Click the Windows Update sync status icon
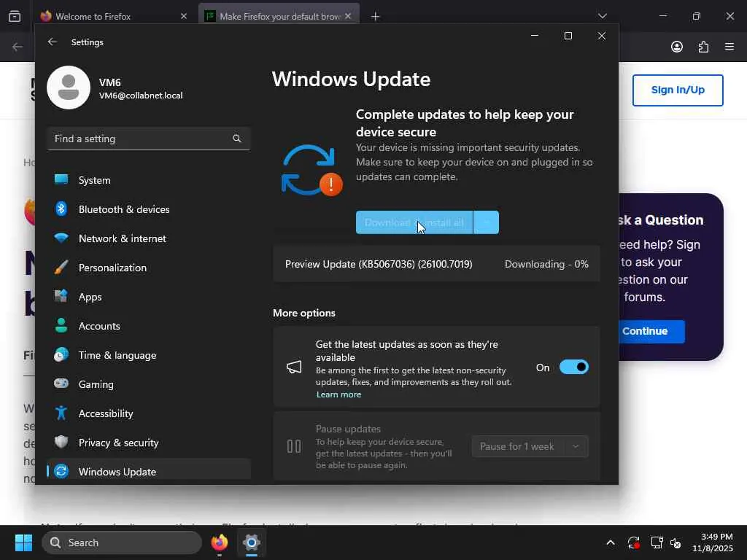 pyautogui.click(x=311, y=171)
